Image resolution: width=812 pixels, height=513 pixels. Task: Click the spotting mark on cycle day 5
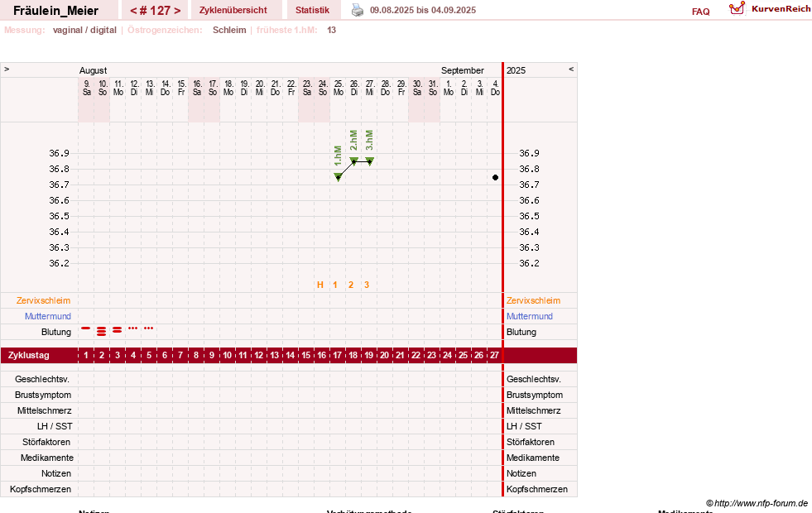coord(149,328)
